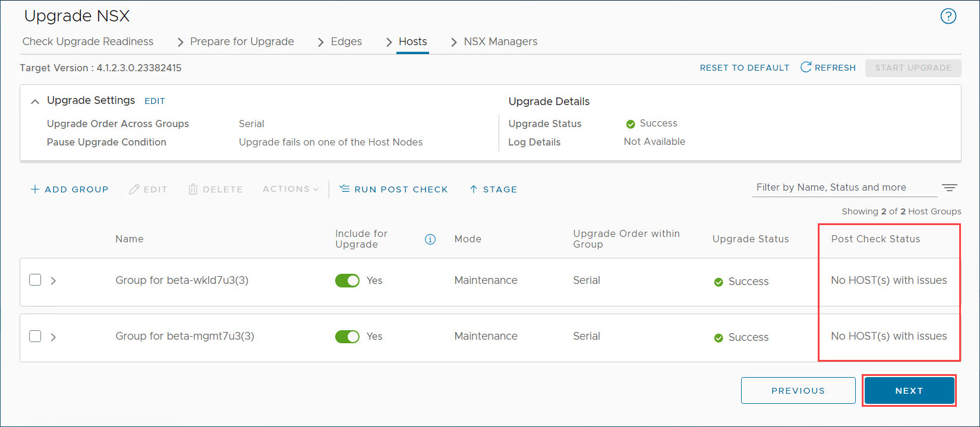
Task: Collapse the Upgrade Settings section
Action: [35, 102]
